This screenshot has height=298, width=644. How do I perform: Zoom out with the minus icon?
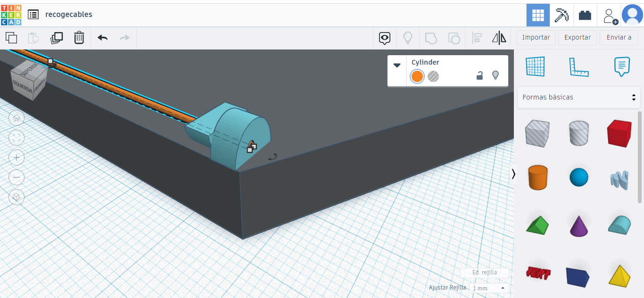click(x=17, y=177)
